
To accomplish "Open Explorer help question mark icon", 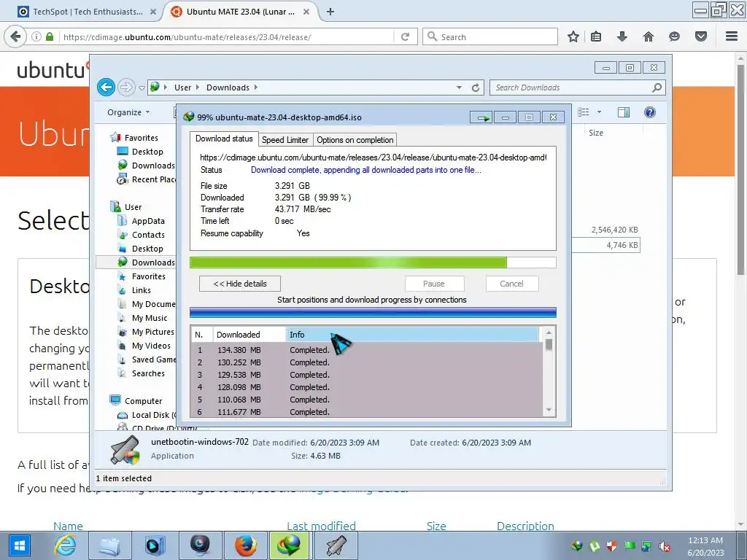I will click(649, 112).
